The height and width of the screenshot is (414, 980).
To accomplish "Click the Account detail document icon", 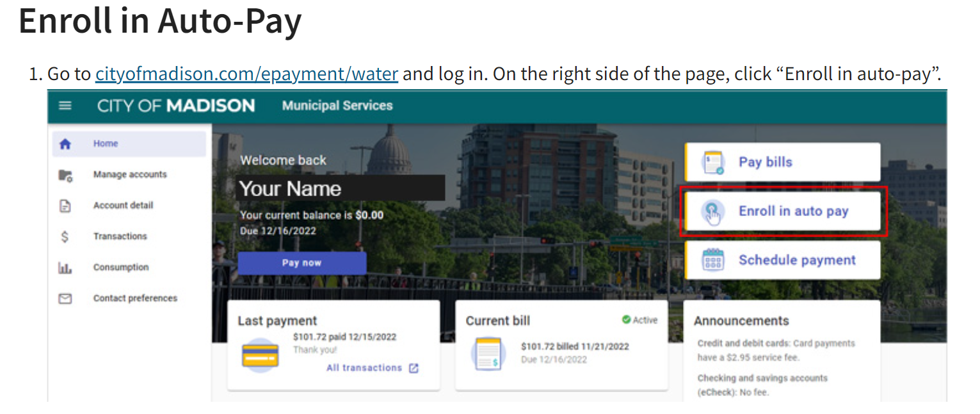I will pyautogui.click(x=65, y=206).
